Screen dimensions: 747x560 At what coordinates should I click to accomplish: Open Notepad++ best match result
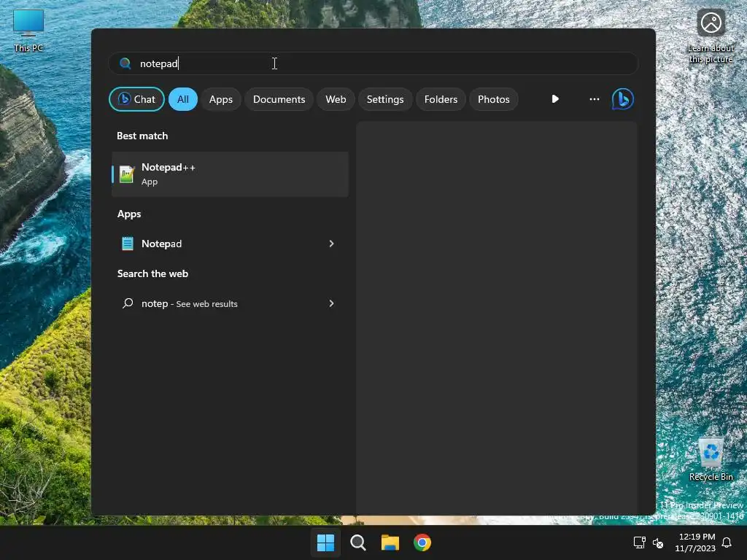230,174
